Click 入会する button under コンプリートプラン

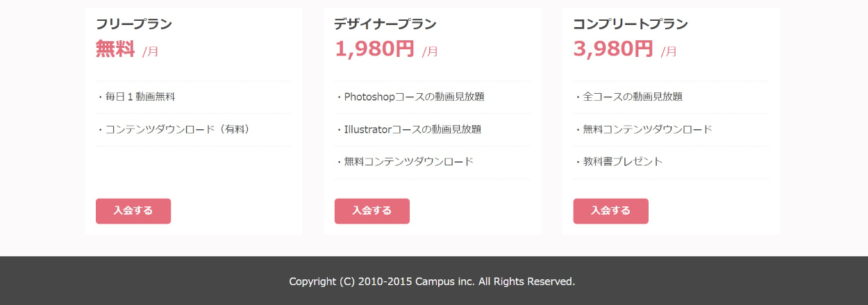pos(611,211)
